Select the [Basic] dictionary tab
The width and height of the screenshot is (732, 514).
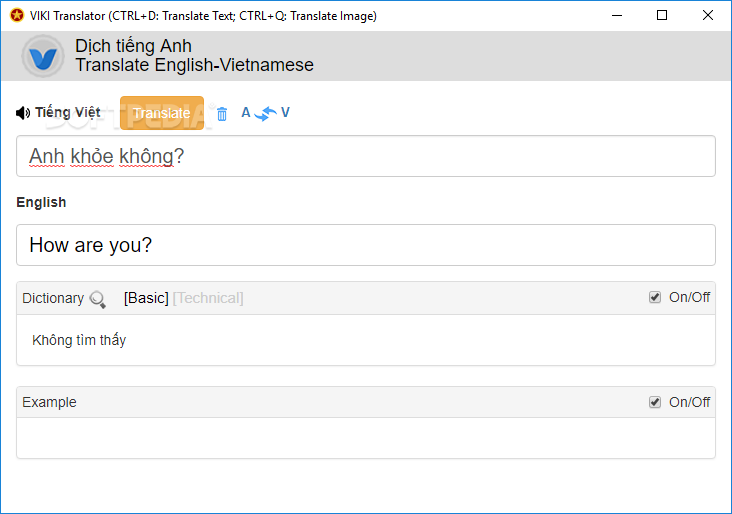146,298
